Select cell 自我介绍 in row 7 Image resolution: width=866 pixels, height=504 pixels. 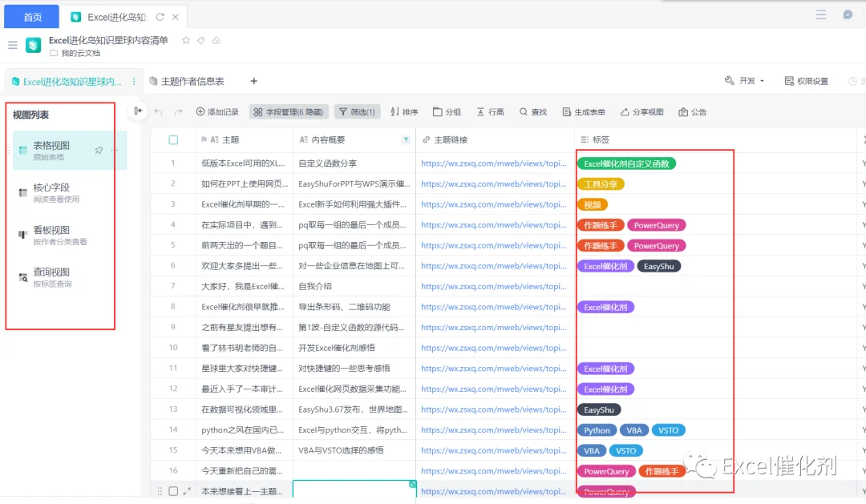[x=354, y=287]
